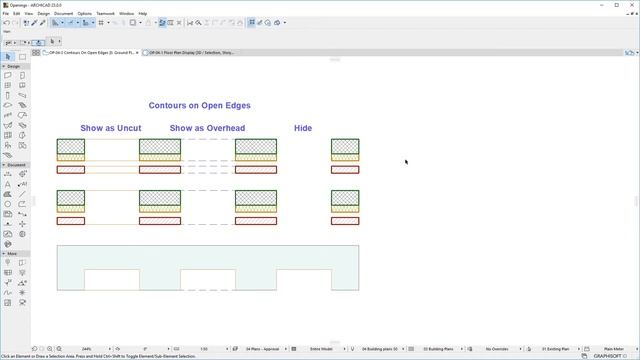The image size is (640, 360).
Task: Select the Beam tool
Action: pos(22,95)
